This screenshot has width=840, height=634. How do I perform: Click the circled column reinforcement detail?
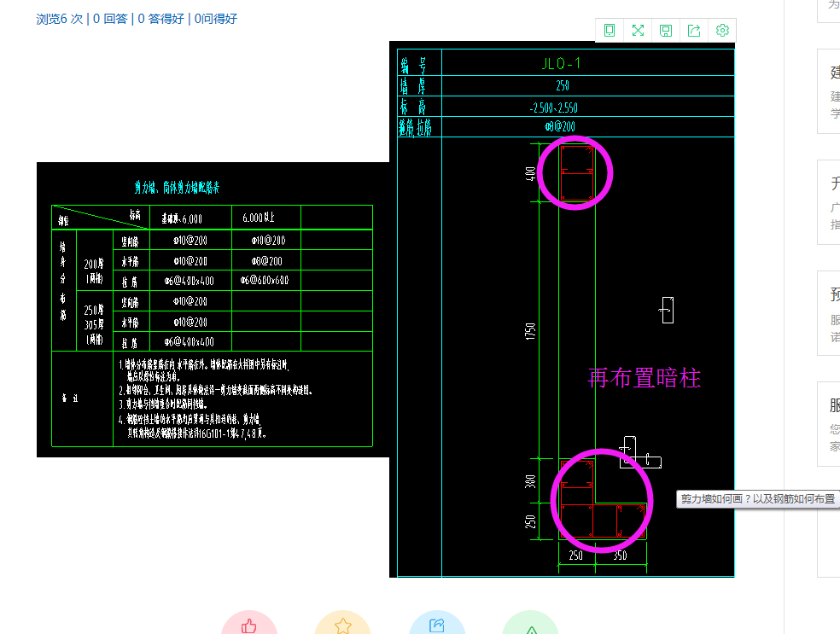[x=575, y=172]
